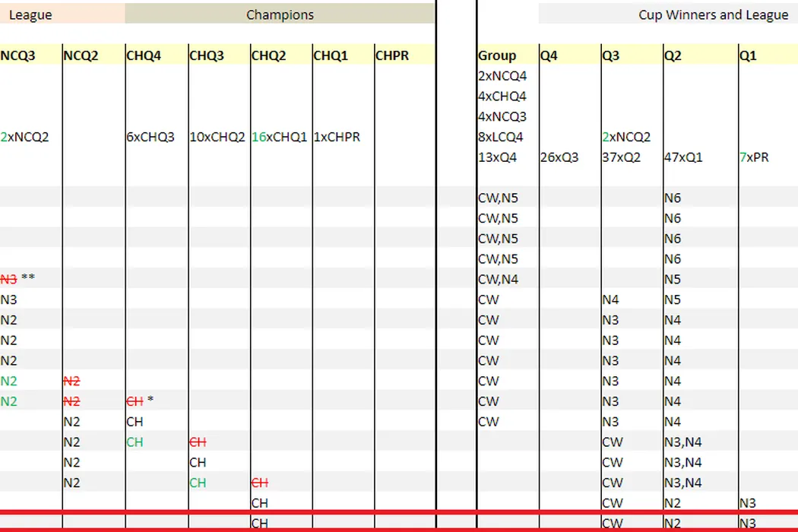This screenshot has height=532, width=798.
Task: Select the 7xPR cell
Action: click(766, 158)
